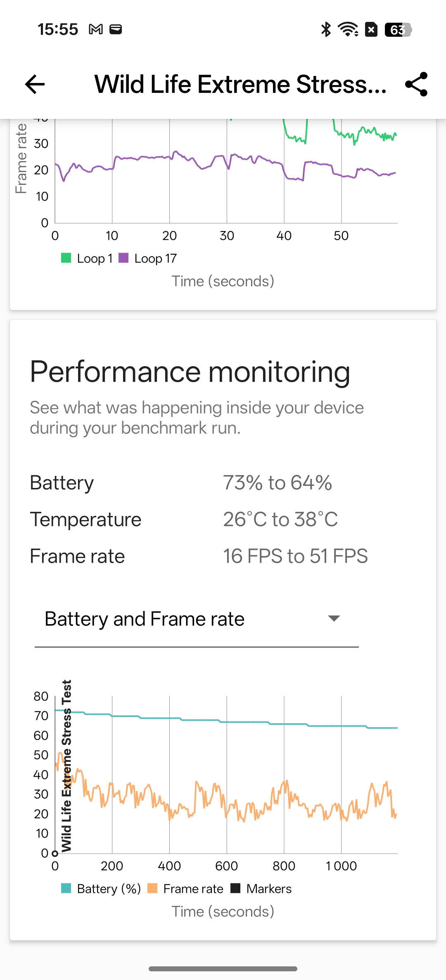This screenshot has height=980, width=446.
Task: Tap the back arrow icon
Action: 35,85
